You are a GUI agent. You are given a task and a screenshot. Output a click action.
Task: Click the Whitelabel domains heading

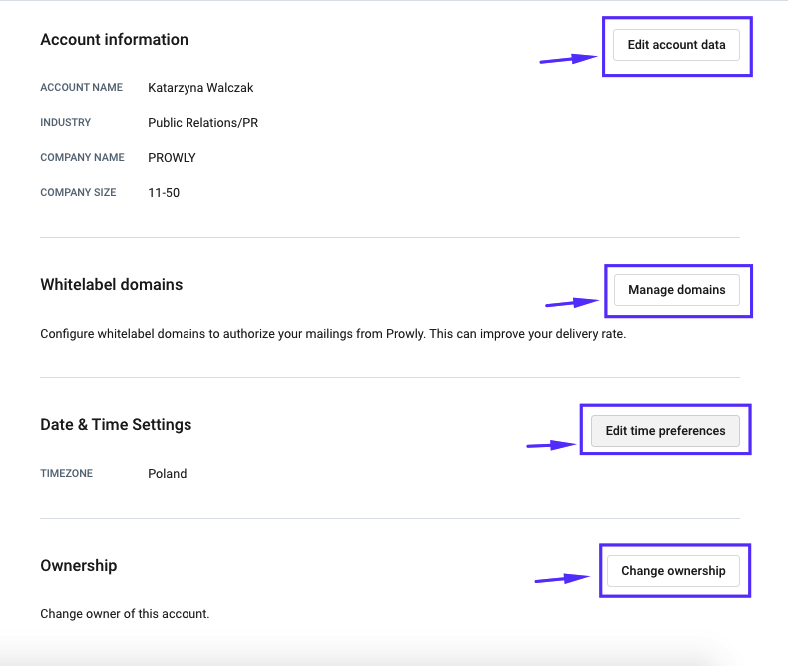point(112,284)
